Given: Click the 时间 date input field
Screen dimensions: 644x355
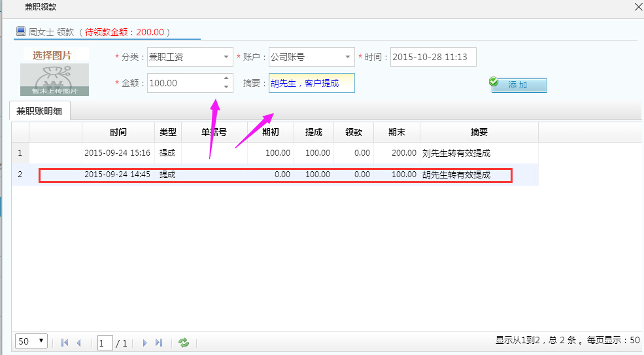Looking at the screenshot, I should 433,57.
